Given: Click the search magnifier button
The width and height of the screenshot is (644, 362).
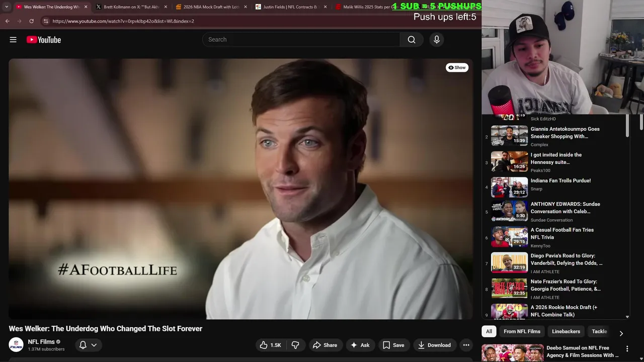Looking at the screenshot, I should coord(412,40).
